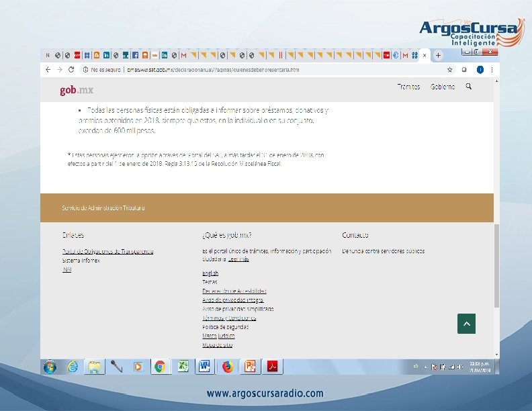Open the Mapa de sitio link

(x=217, y=345)
